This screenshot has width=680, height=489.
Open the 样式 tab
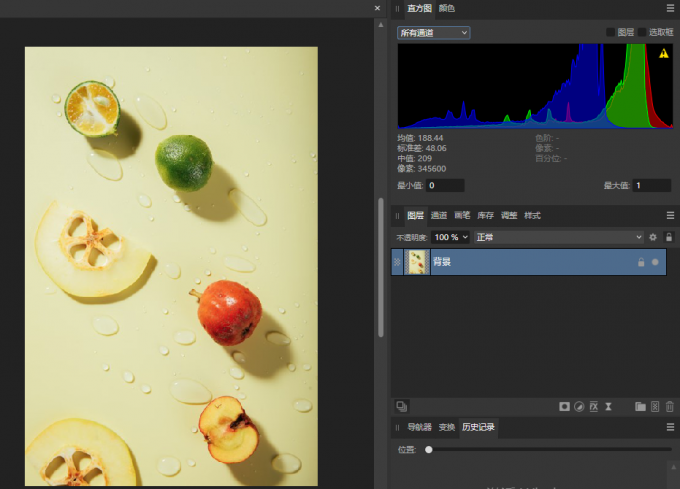(533, 215)
